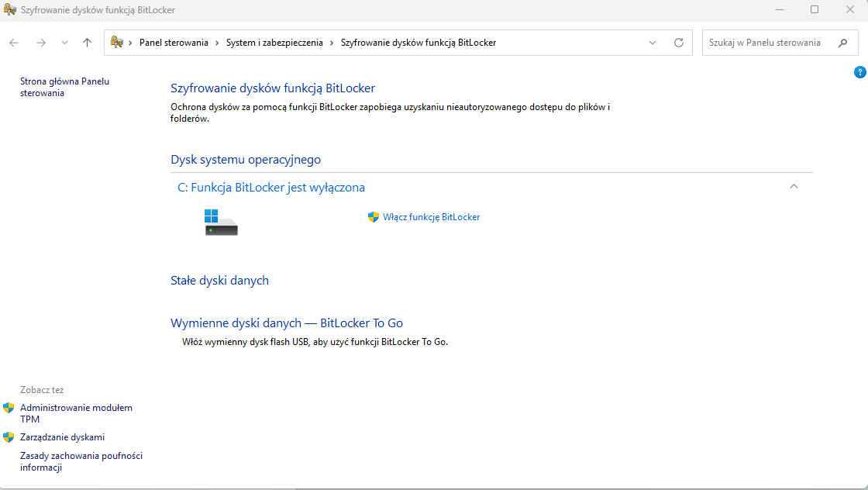868x490 pixels.
Task: Open Panel sterowania breadcrumb
Action: coord(174,43)
